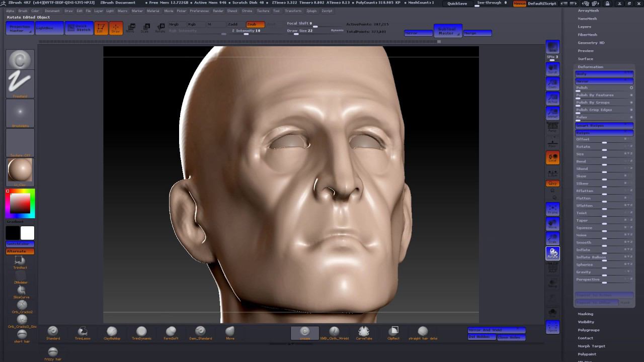
Task: Select the TrimDynamic brush
Action: point(141,332)
